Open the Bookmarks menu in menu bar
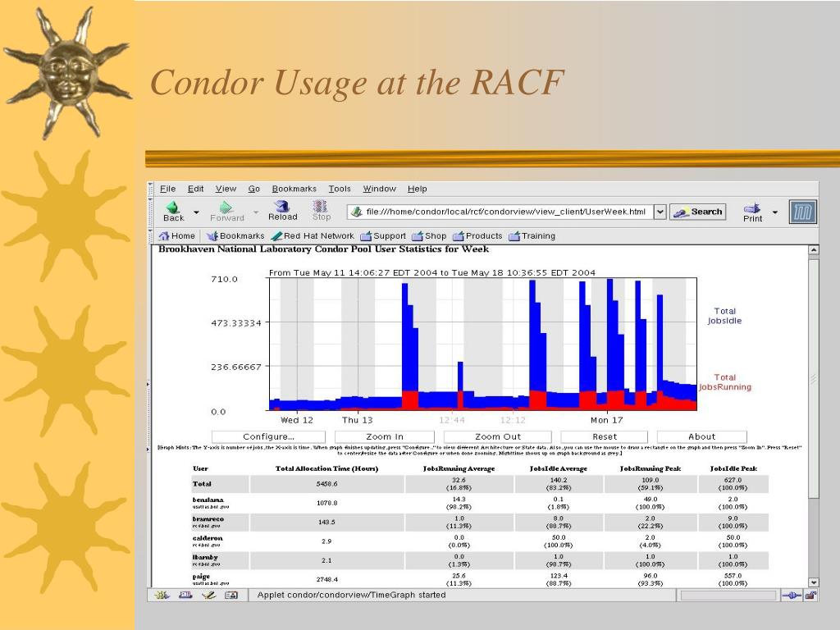Viewport: 840px width, 630px height. [294, 189]
